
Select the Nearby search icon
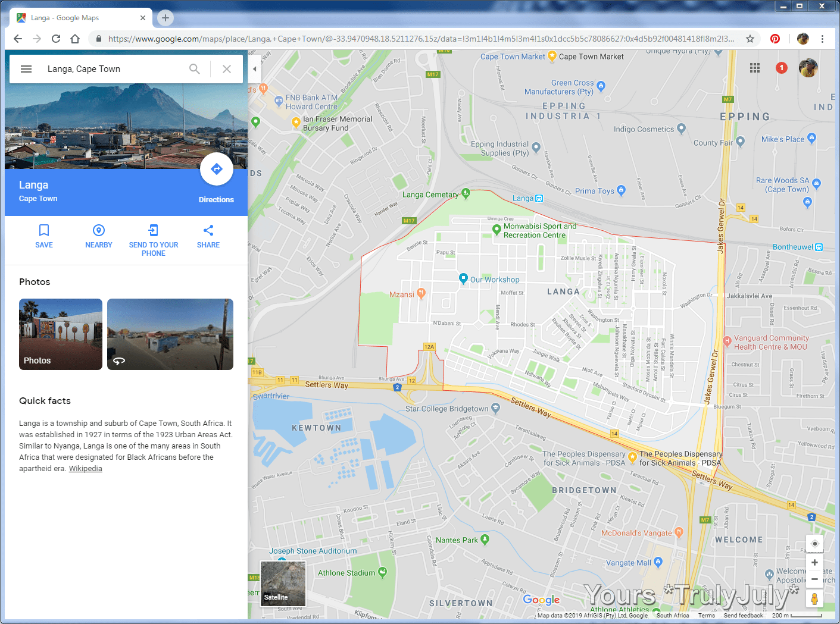click(x=98, y=236)
